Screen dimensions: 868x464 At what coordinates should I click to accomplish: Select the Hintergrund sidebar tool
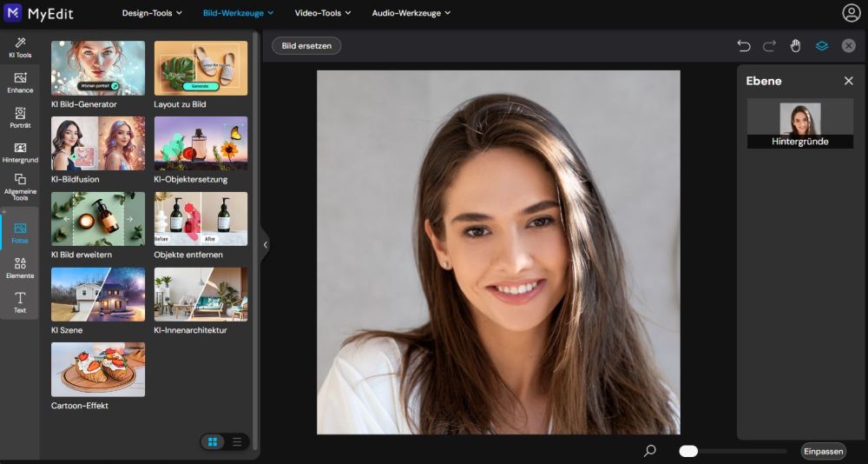click(x=20, y=153)
